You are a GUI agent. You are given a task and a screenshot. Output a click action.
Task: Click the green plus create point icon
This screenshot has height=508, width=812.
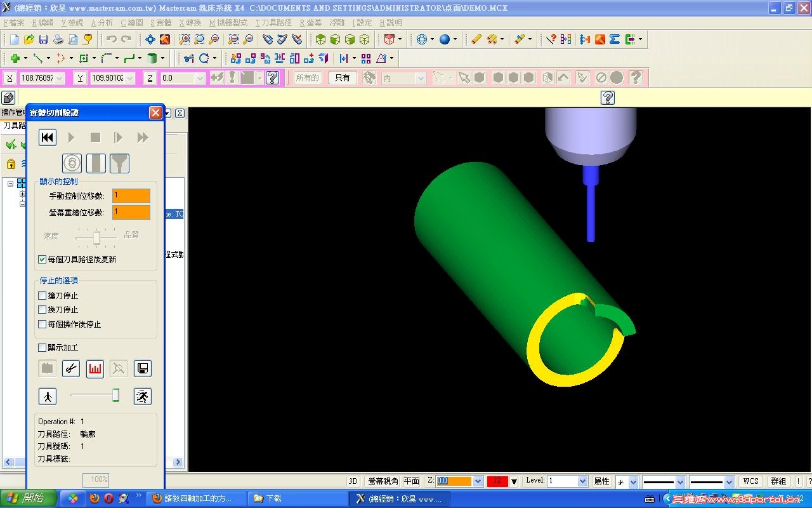tap(15, 58)
